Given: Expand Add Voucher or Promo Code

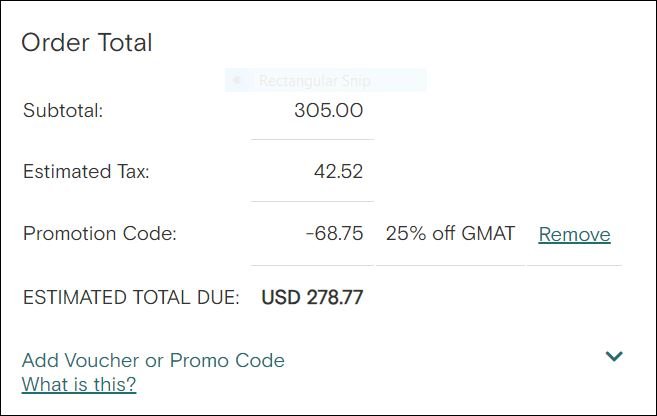Looking at the screenshot, I should tap(153, 360).
